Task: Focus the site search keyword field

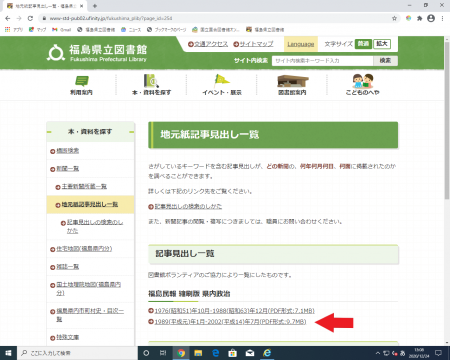Action: [323, 61]
